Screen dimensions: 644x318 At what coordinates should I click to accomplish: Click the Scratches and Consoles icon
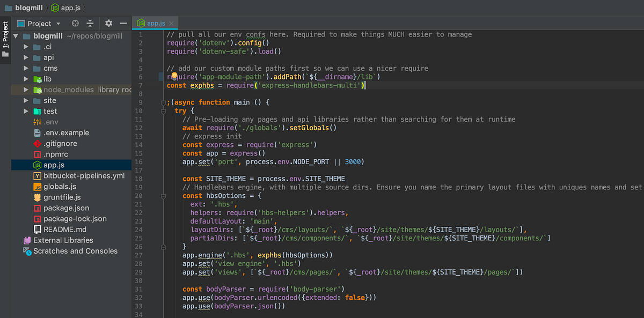point(27,251)
